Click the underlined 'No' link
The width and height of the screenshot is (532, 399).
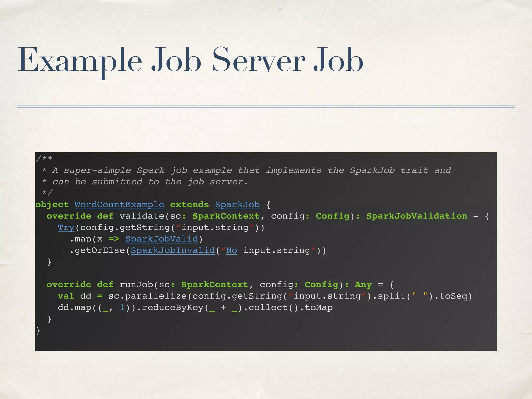[x=232, y=250]
